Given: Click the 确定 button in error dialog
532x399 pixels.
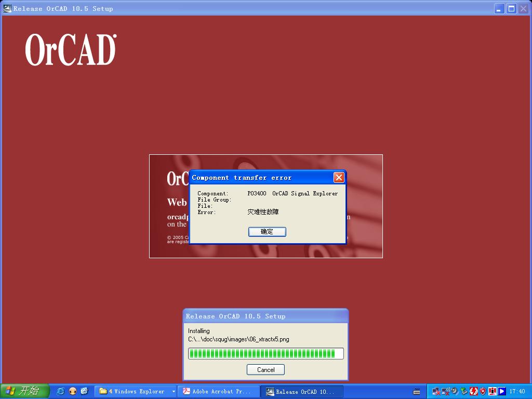Looking at the screenshot, I should click(x=267, y=232).
